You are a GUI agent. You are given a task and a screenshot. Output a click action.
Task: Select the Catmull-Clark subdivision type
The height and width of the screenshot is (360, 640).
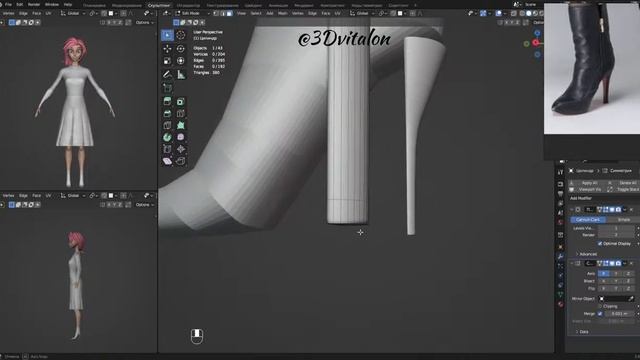(x=588, y=220)
